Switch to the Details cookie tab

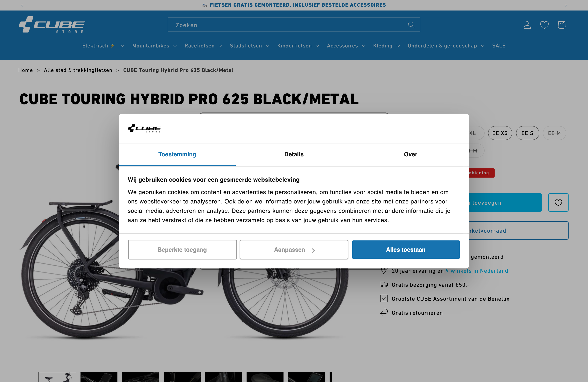pyautogui.click(x=294, y=154)
